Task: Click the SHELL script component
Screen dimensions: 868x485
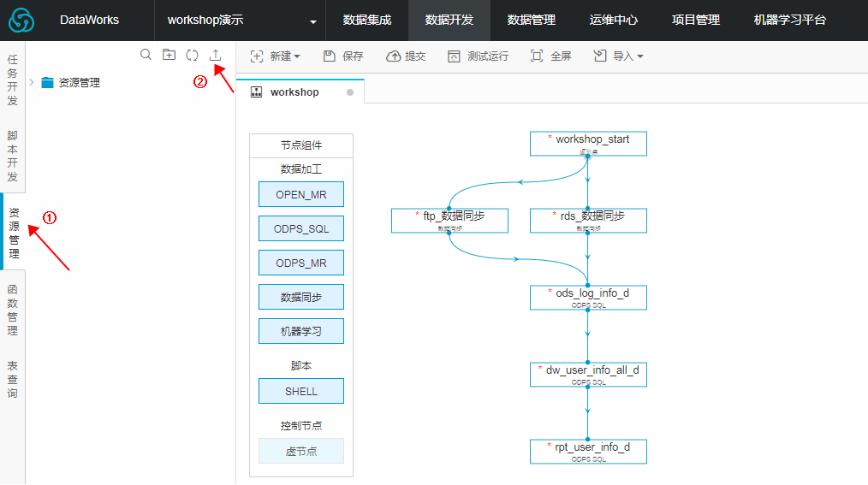Action: point(301,392)
